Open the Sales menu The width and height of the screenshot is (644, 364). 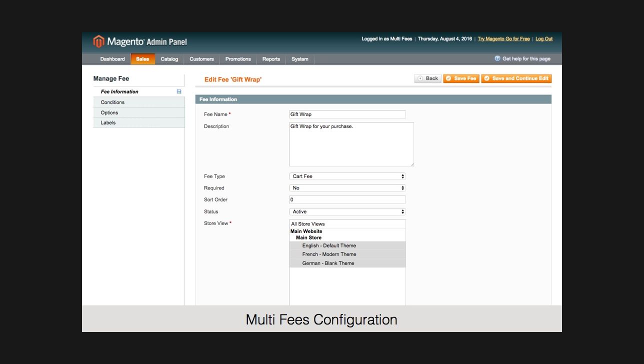(x=142, y=59)
